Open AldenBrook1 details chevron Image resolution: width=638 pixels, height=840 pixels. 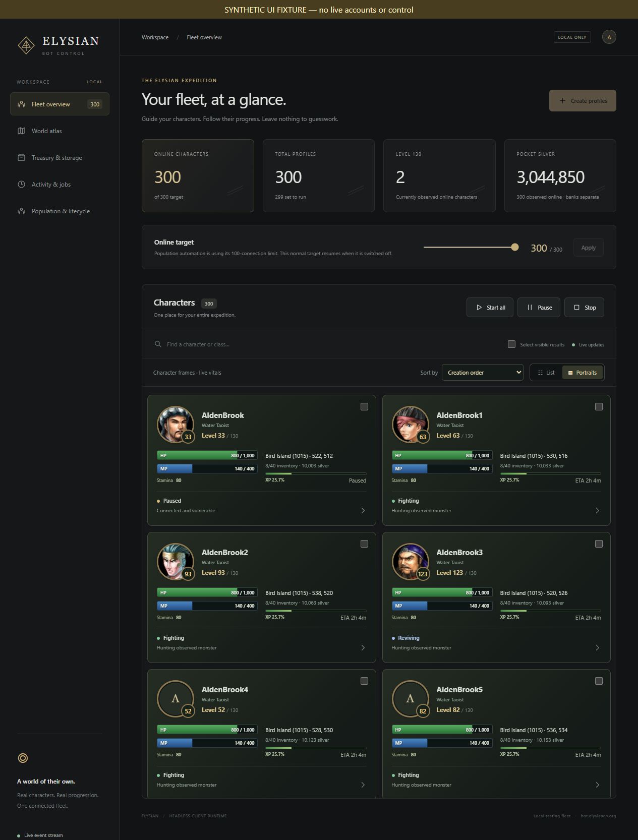tap(598, 511)
